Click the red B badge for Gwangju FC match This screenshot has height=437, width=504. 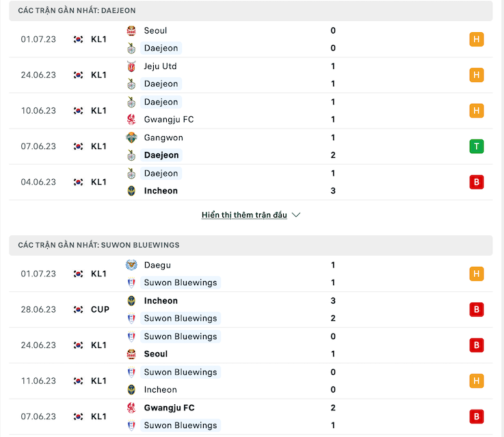point(477,416)
